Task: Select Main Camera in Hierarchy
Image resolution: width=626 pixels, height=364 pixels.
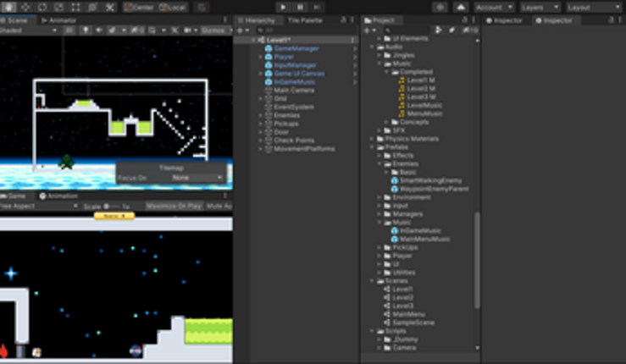Action: (x=294, y=91)
